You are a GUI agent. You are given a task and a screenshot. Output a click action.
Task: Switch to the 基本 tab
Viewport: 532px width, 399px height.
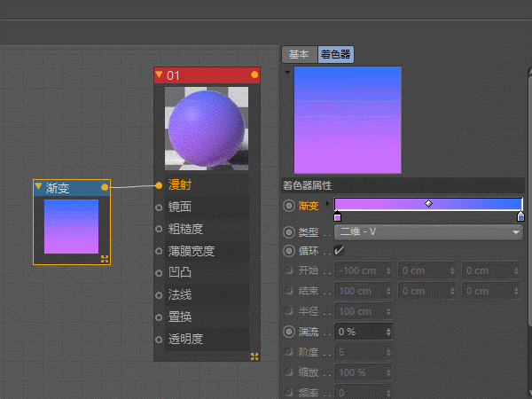(x=300, y=55)
